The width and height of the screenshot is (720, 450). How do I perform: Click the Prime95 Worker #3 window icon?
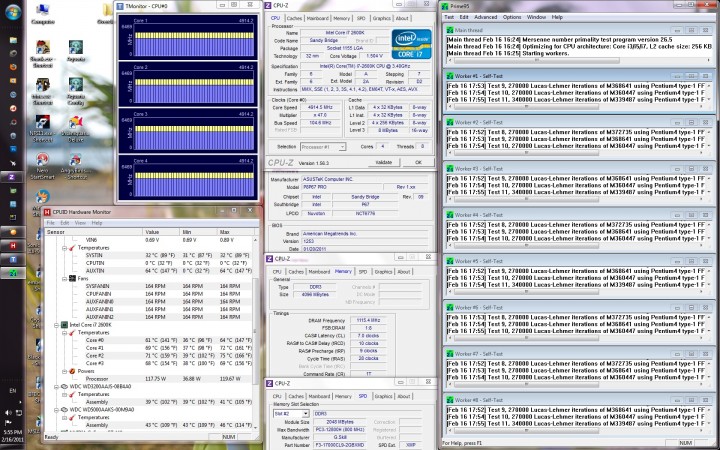[450, 169]
